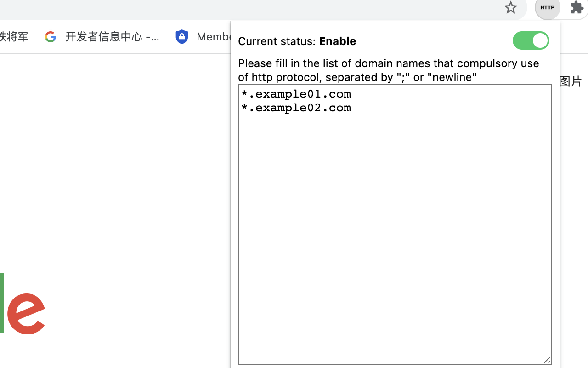Click the Current status: Enable label

[297, 41]
